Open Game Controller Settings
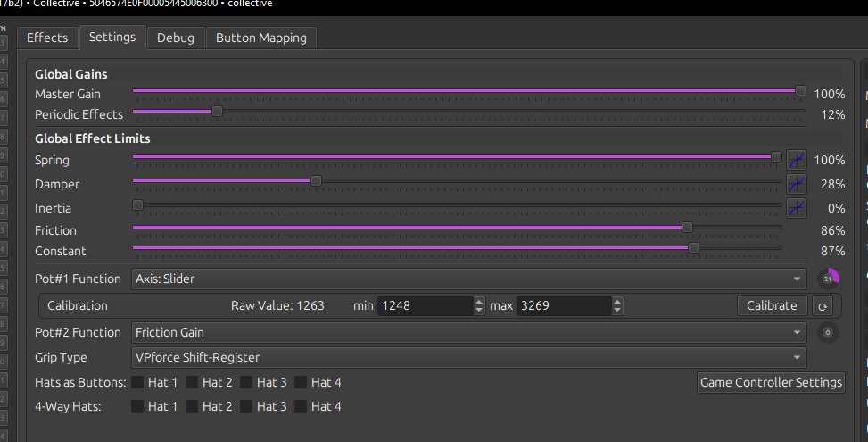Screen dimensions: 868x442 point(771,382)
